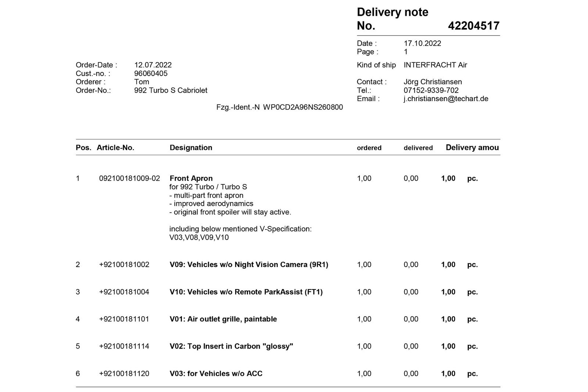Click the delivery note number 42204517
Screen dimensions: 588x392
(473, 26)
